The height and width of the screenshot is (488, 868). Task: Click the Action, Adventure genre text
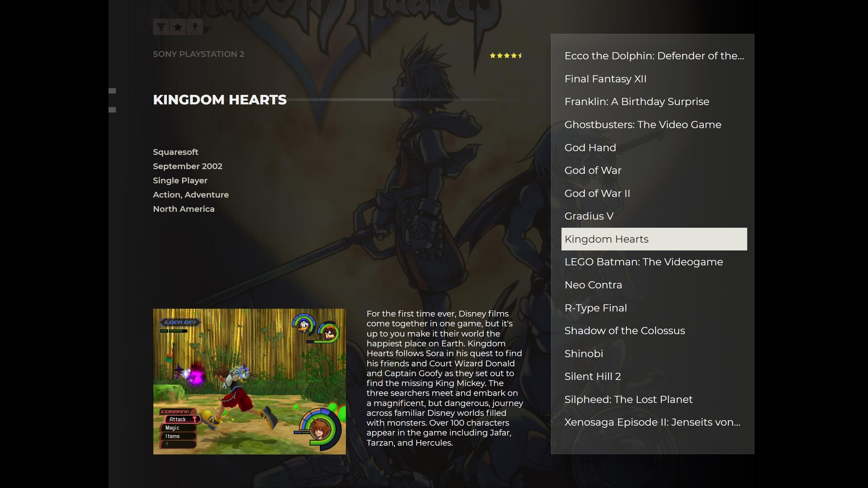(191, 195)
